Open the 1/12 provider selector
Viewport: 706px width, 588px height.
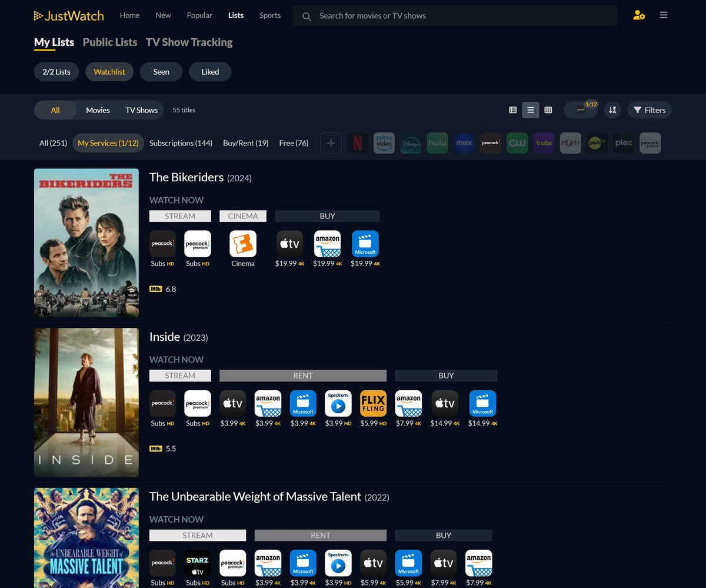tap(581, 109)
